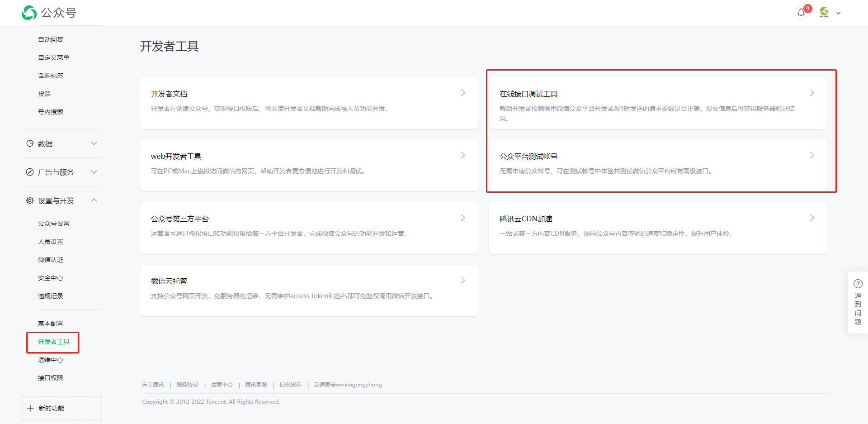Image resolution: width=868 pixels, height=424 pixels.
Task: Click the arrow on 微信云托管 card
Action: point(463,280)
